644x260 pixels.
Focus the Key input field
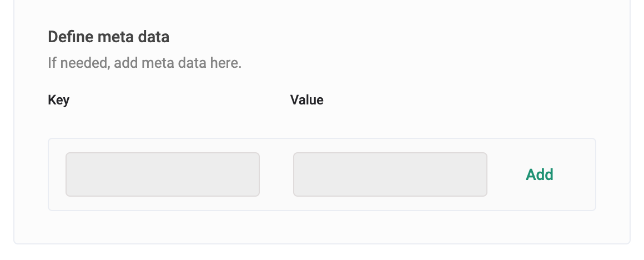163,174
